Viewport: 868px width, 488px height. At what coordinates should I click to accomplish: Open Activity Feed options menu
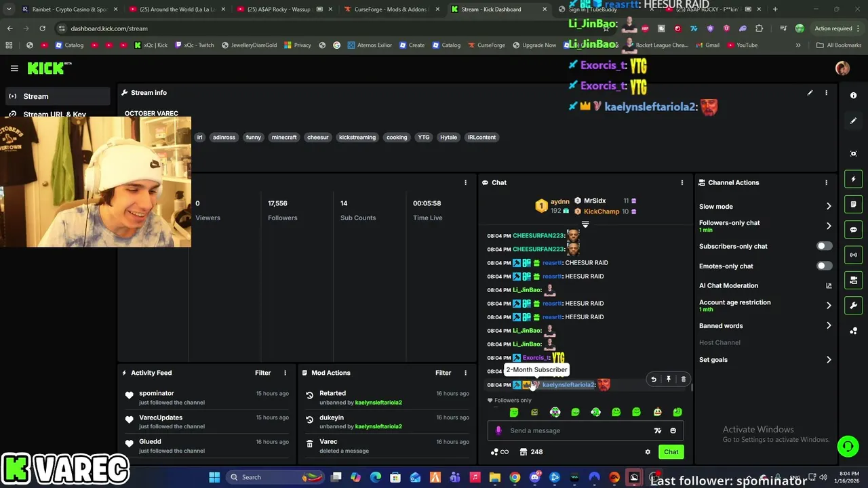[285, 373]
